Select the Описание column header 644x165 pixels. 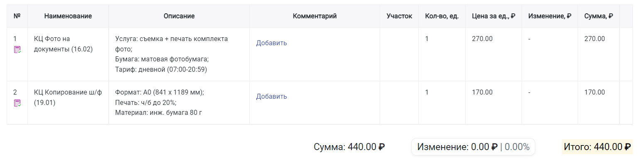click(x=179, y=16)
